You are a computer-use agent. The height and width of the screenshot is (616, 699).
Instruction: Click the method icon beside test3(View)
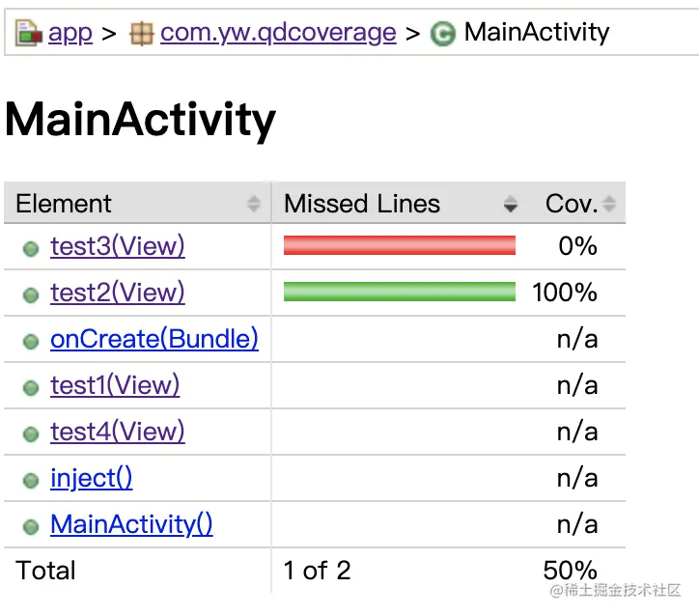coord(31,248)
